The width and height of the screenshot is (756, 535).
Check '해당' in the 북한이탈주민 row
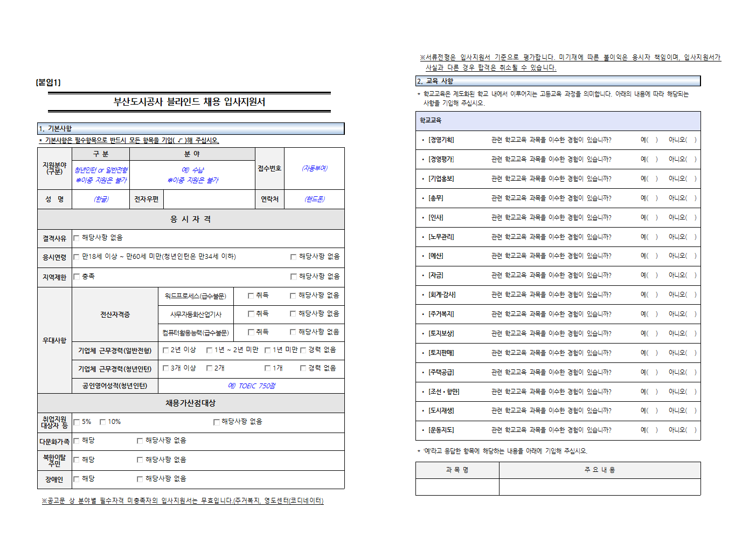coord(77,460)
